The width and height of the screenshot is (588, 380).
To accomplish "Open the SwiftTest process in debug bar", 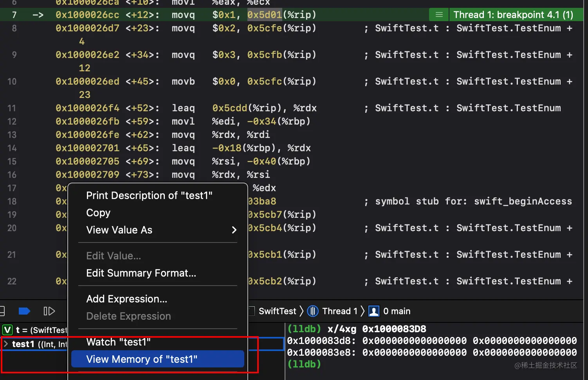I will pos(277,311).
